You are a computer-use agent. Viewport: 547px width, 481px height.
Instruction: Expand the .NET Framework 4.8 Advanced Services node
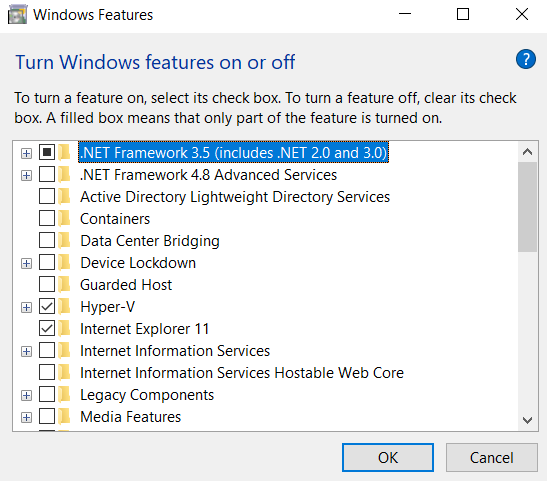[x=26, y=175]
